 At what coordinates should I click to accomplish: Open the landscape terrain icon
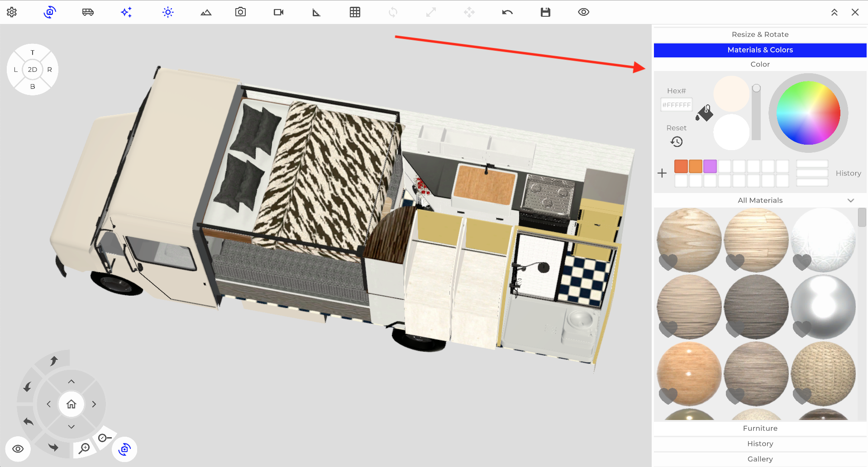coord(206,12)
